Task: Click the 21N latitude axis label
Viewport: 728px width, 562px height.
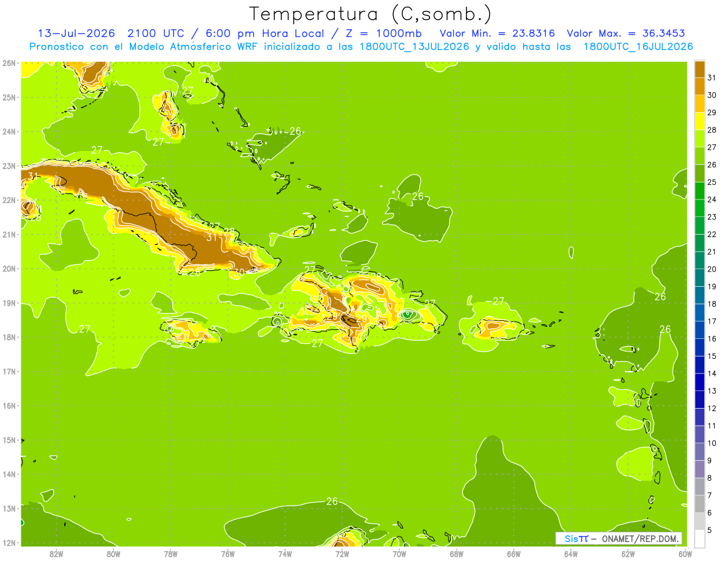Action: pyautogui.click(x=8, y=234)
